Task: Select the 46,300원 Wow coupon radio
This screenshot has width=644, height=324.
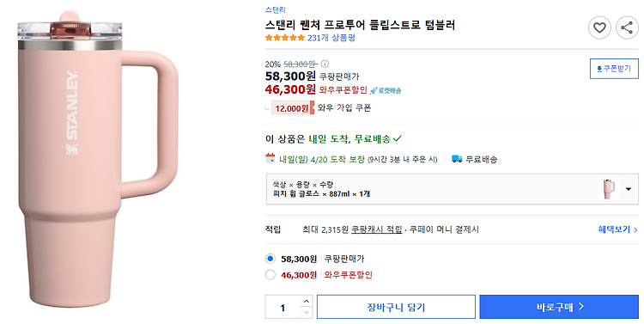Action: [x=270, y=275]
